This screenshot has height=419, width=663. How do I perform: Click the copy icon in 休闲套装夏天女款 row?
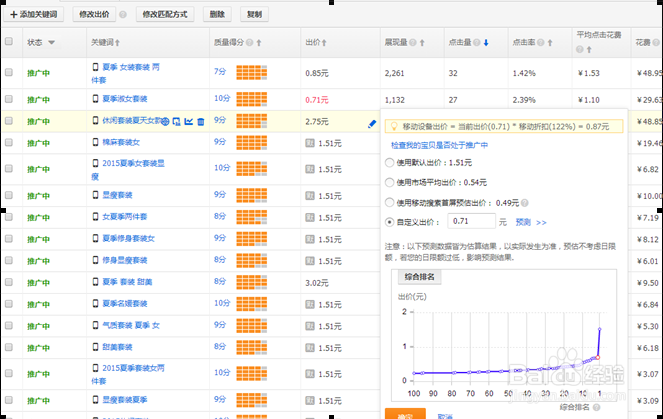tap(177, 122)
